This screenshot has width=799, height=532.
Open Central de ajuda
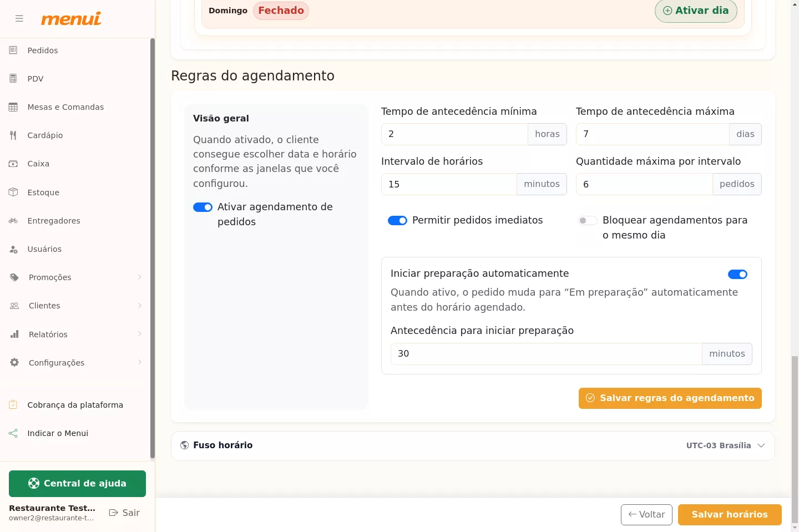(x=77, y=483)
